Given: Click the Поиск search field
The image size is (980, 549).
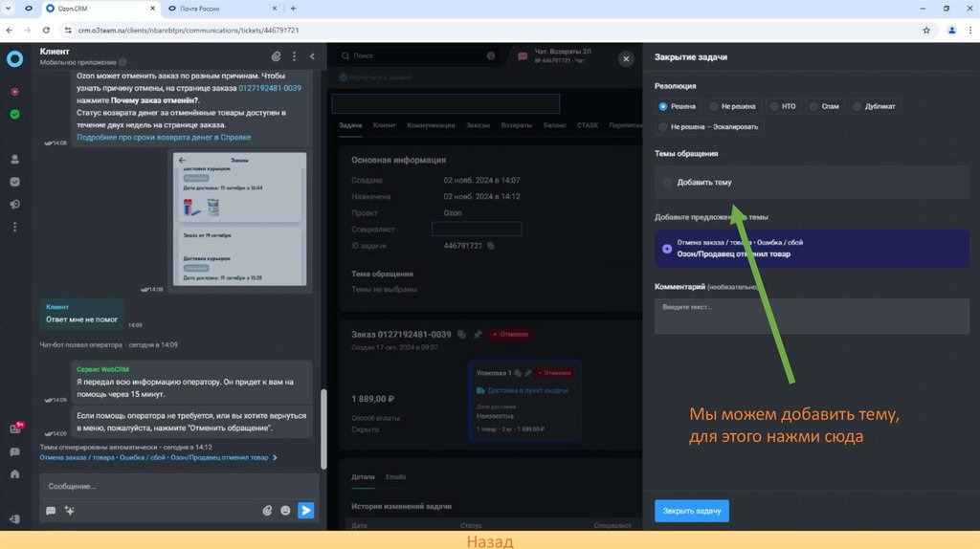Looking at the screenshot, I should point(417,55).
